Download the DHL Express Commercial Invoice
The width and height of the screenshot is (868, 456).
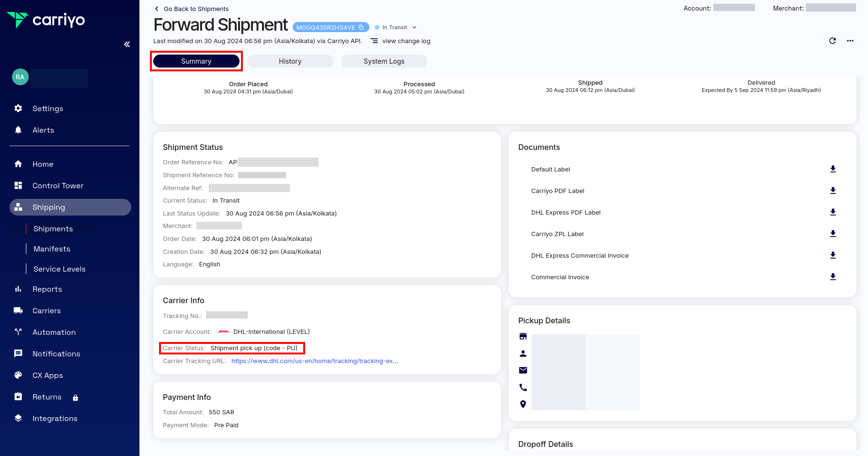coord(833,255)
